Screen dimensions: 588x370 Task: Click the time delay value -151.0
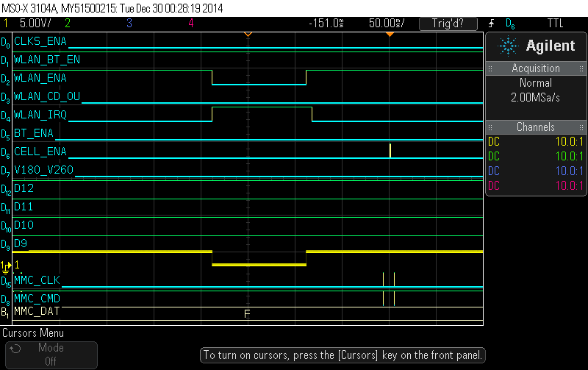coord(326,24)
